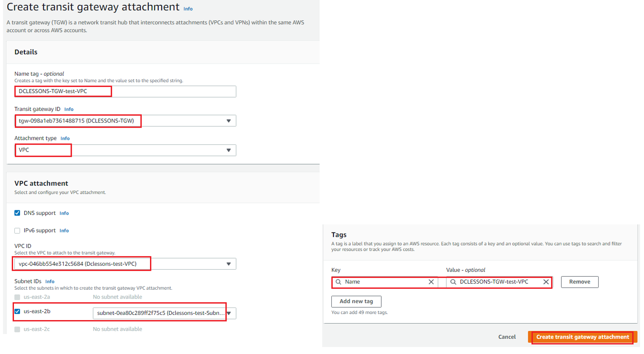Click the Cancel button
The height and width of the screenshot is (354, 644).
(507, 337)
